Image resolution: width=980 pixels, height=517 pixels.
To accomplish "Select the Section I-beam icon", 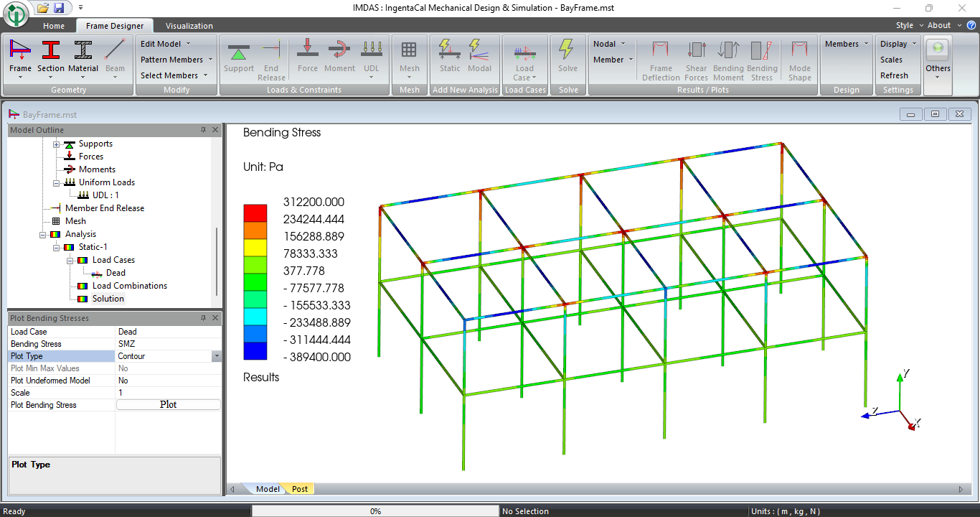I will coord(50,50).
